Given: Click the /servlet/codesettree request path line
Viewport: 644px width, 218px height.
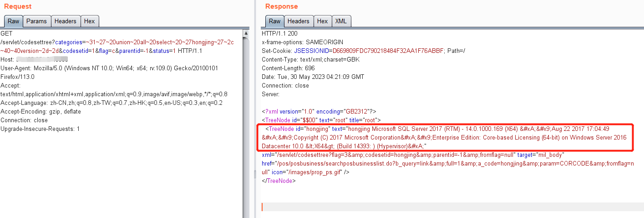Looking at the screenshot, I should 117,42.
